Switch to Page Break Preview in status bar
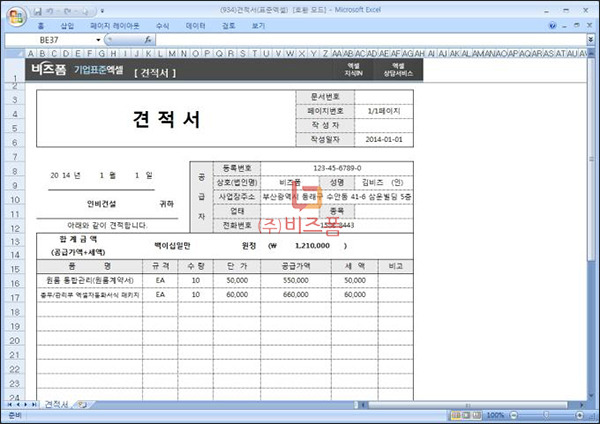Screen dimensions: 600x424 (x=476, y=415)
